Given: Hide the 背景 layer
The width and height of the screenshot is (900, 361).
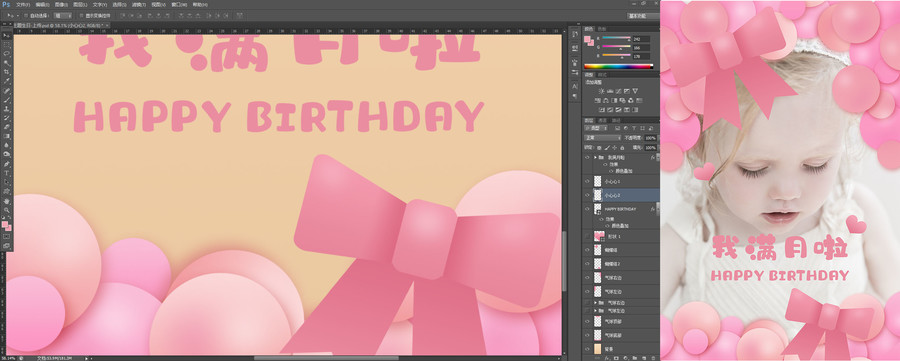Looking at the screenshot, I should (587, 348).
